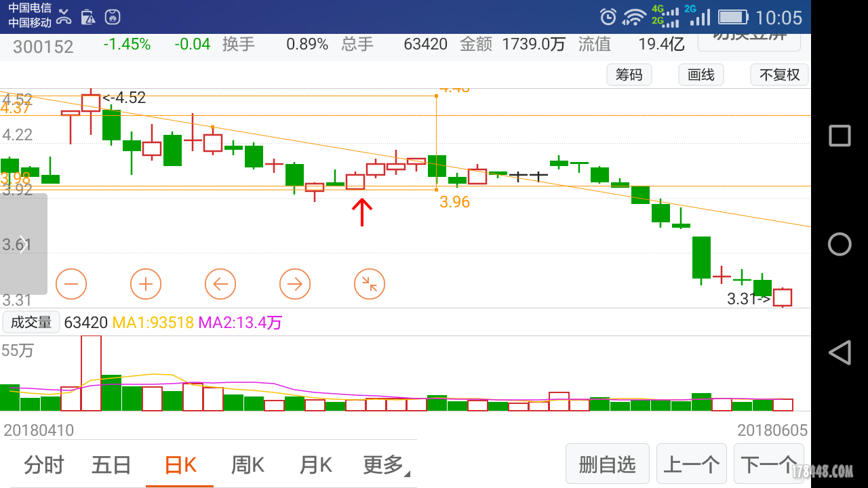Switch to the 周K weekly tab
868x488 pixels.
[248, 465]
